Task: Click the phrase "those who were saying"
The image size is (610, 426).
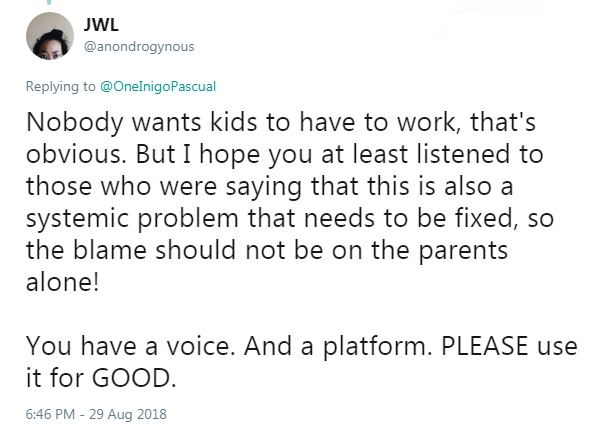Action: click(164, 187)
